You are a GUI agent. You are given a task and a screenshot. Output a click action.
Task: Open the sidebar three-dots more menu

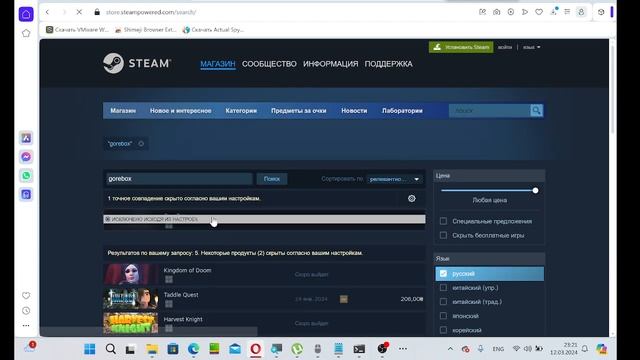(26, 326)
